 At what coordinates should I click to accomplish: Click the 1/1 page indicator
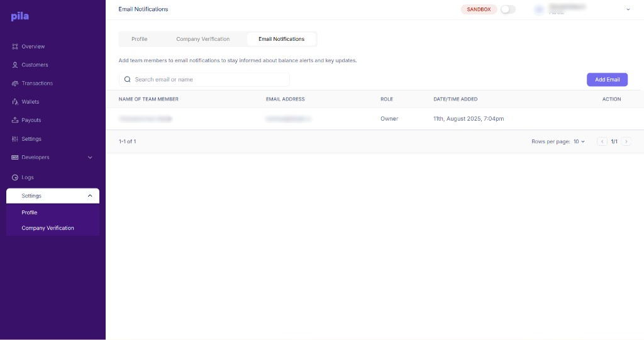(614, 141)
